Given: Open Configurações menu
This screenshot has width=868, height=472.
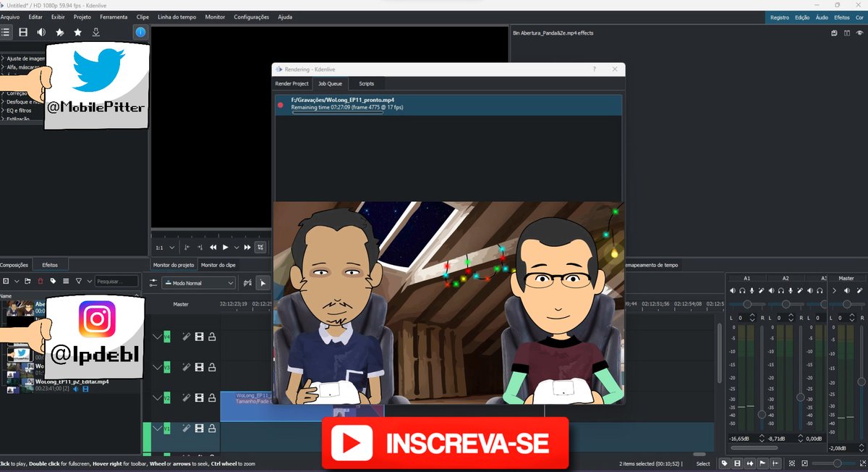Looking at the screenshot, I should pos(252,17).
